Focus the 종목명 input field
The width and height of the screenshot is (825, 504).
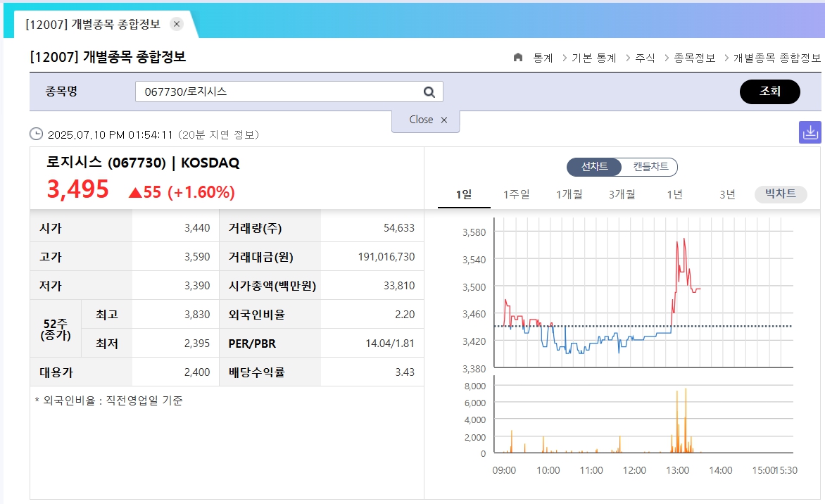click(x=289, y=92)
